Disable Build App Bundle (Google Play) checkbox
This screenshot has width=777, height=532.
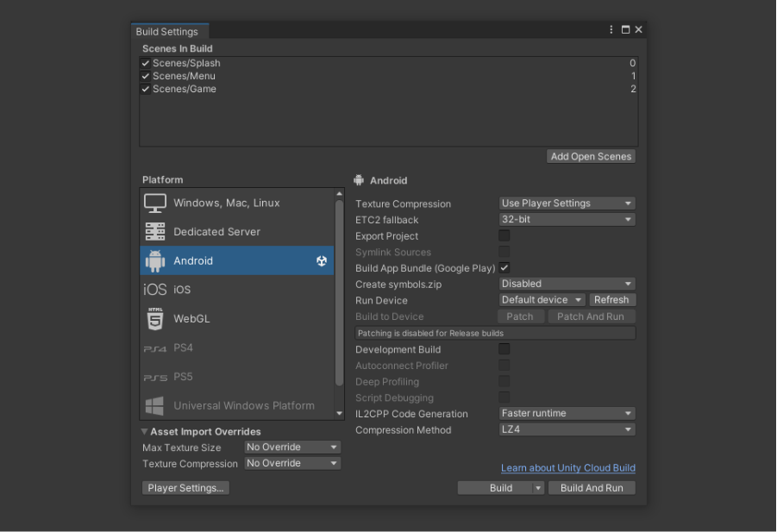point(504,268)
